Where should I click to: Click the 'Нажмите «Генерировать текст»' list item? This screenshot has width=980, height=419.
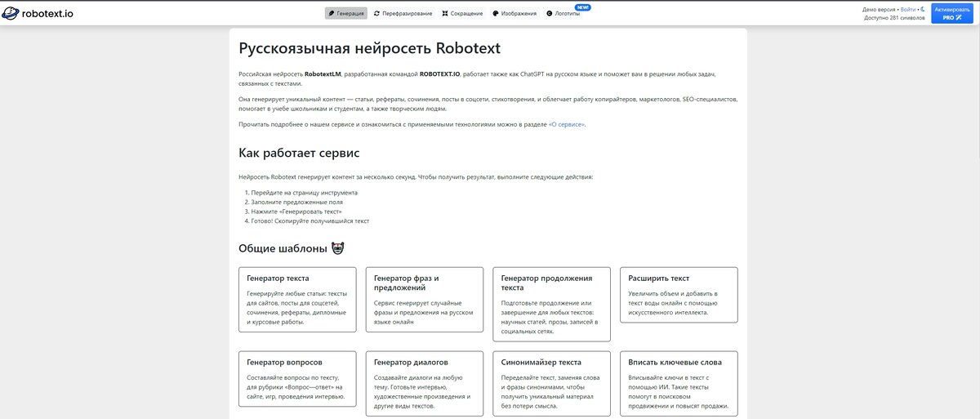(x=296, y=212)
